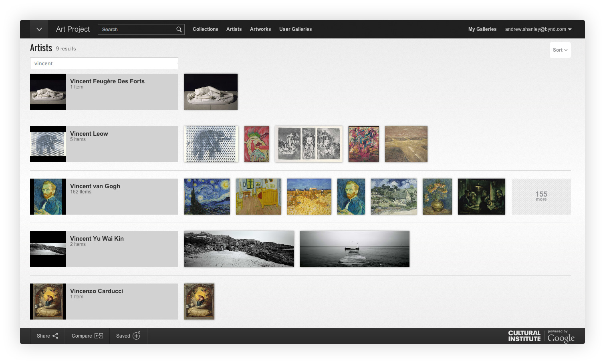Open van Gogh's Bedroom painting thumbnail
The width and height of the screenshot is (607, 364).
click(258, 197)
